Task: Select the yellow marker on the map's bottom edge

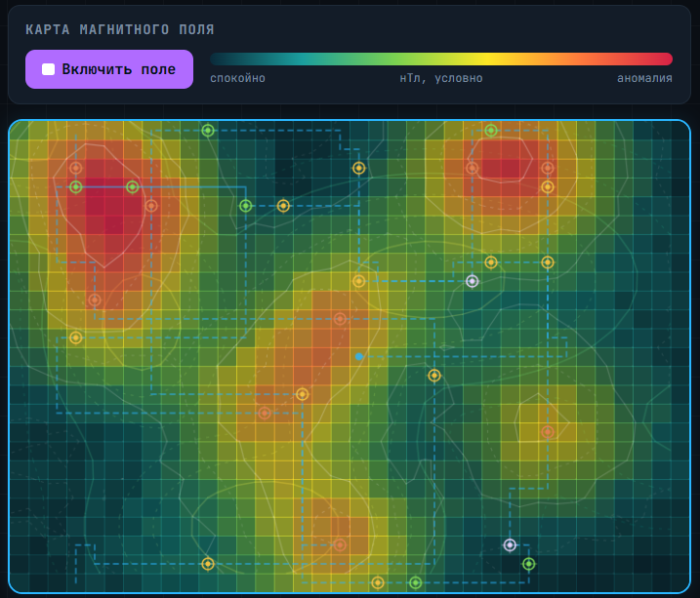Action: (x=378, y=582)
